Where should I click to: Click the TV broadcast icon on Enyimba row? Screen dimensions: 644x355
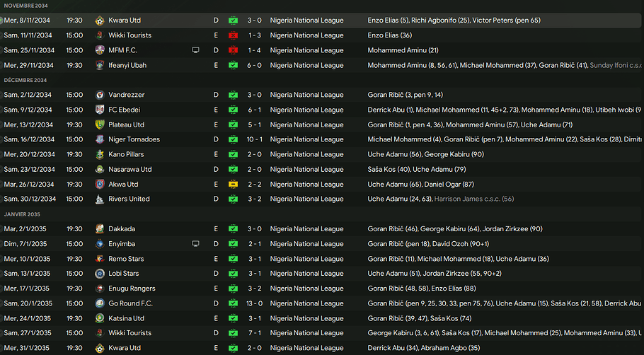(x=195, y=244)
